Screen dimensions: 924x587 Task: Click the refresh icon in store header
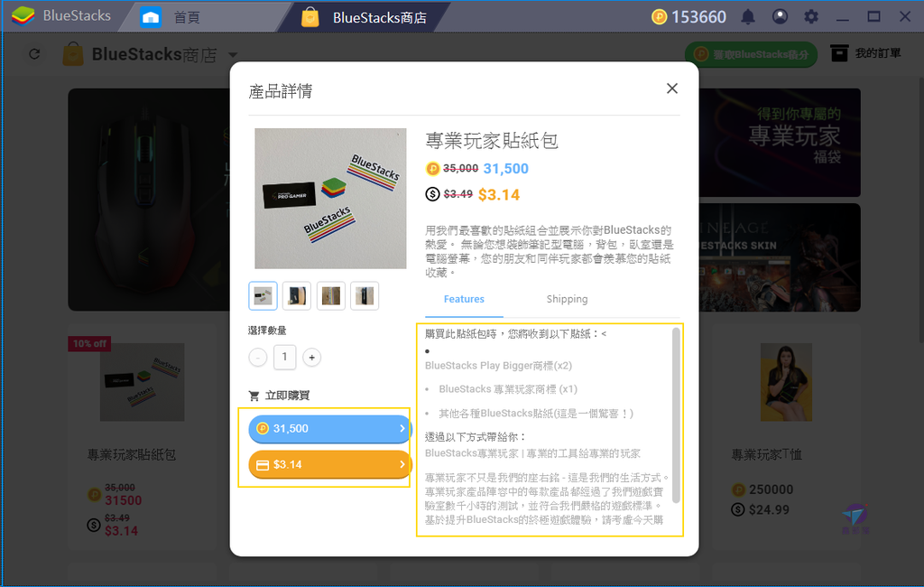(x=35, y=54)
